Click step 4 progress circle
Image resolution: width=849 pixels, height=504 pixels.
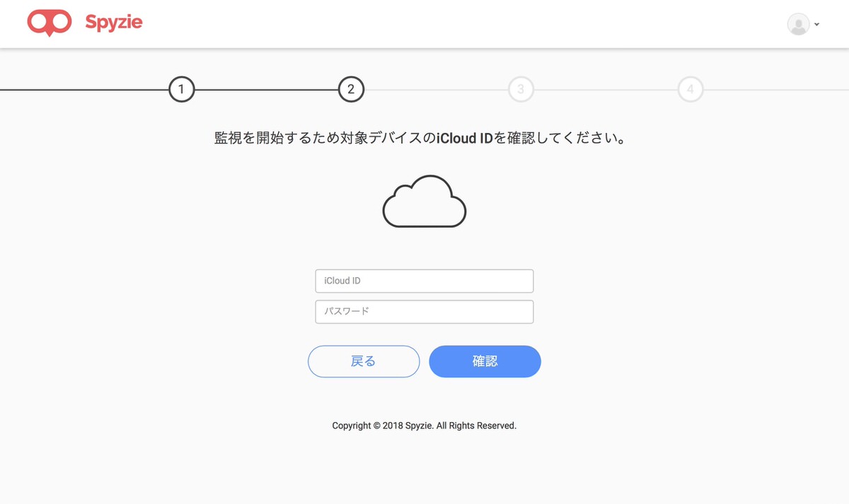click(691, 89)
